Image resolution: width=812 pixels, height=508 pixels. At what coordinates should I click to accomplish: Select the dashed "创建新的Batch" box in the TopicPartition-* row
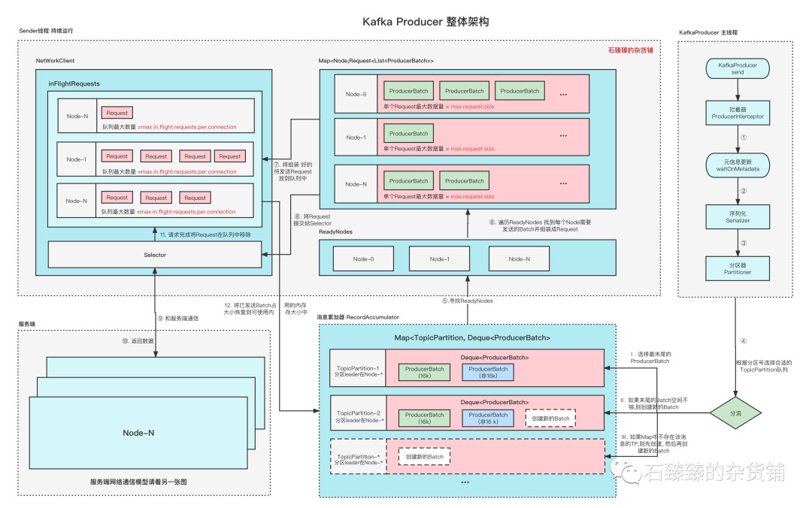tap(424, 456)
